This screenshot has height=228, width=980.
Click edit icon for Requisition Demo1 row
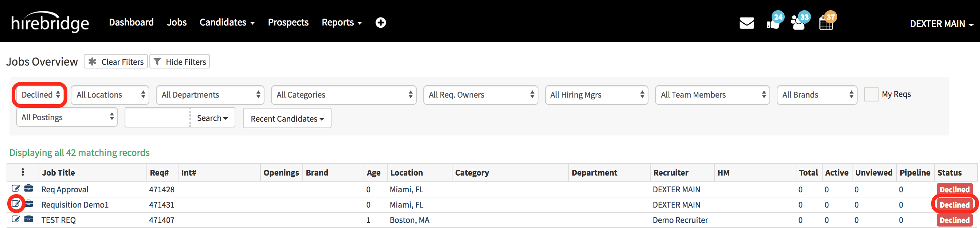16,204
